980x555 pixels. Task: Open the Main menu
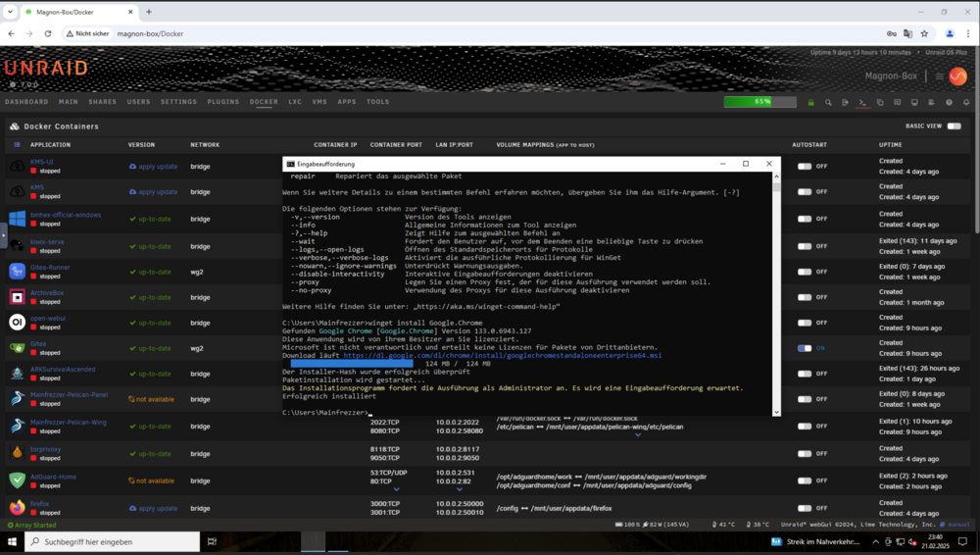69,102
